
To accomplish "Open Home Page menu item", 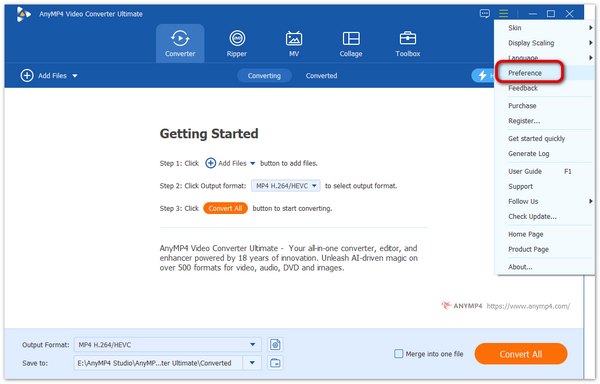I will pyautogui.click(x=543, y=234).
